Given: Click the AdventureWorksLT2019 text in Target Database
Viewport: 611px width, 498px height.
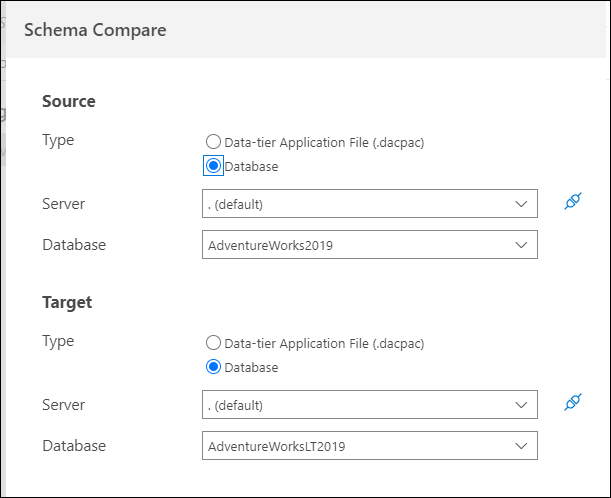Looking at the screenshot, I should [273, 446].
